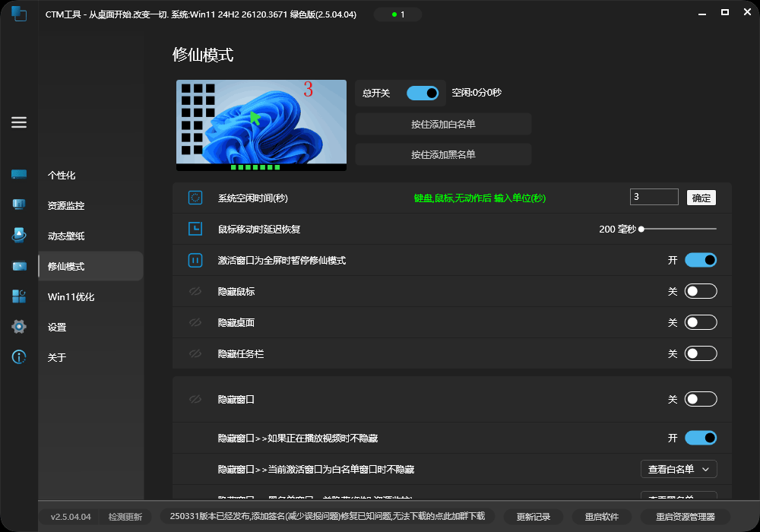Viewport: 760px width, 532px height.
Task: Turn off the 总开关 master switch
Action: coord(423,93)
